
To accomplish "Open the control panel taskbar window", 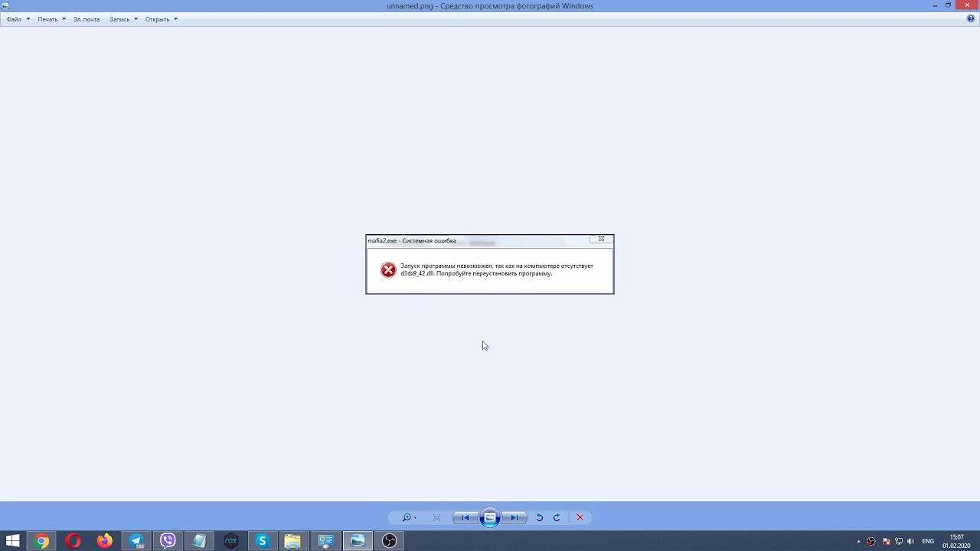I will pyautogui.click(x=325, y=541).
